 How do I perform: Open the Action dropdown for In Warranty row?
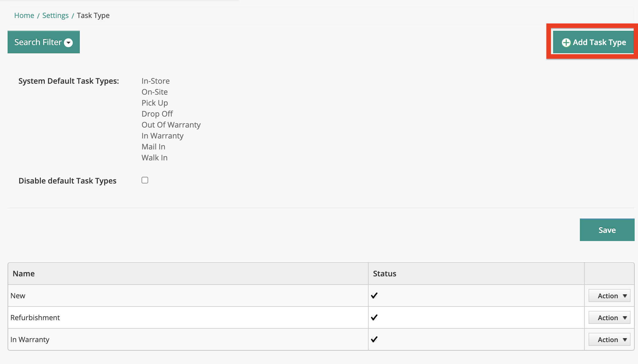coord(609,339)
